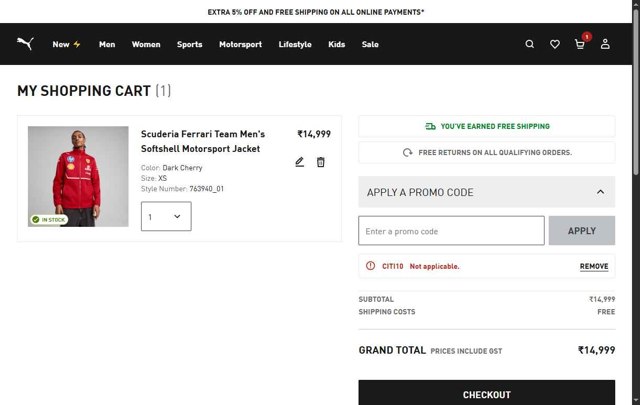Image resolution: width=640 pixels, height=405 pixels.
Task: Open the search magnifier icon
Action: [x=530, y=44]
